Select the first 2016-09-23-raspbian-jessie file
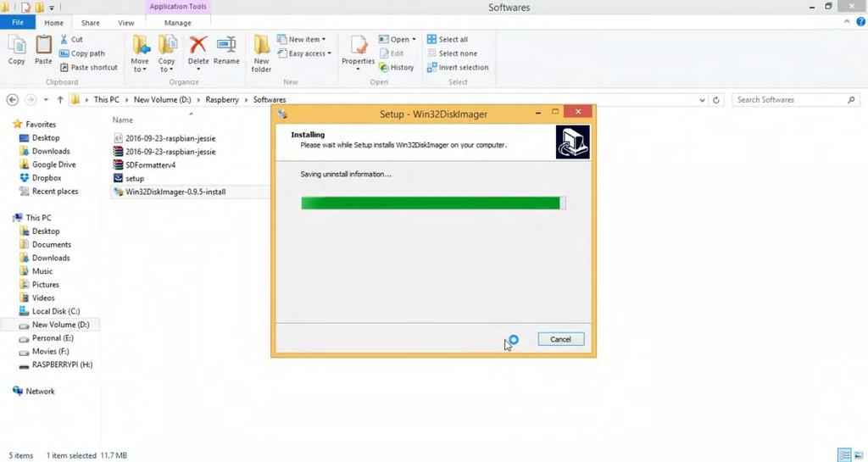The image size is (868, 462). 164,138
